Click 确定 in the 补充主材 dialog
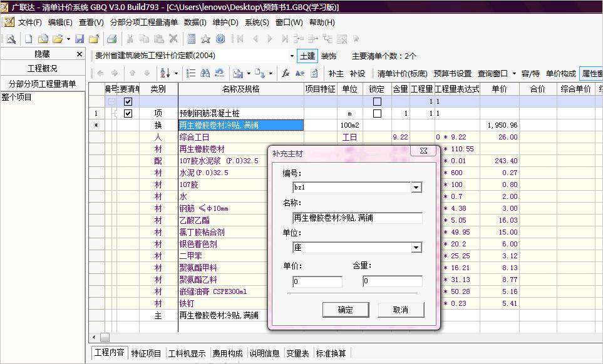 coord(346,310)
